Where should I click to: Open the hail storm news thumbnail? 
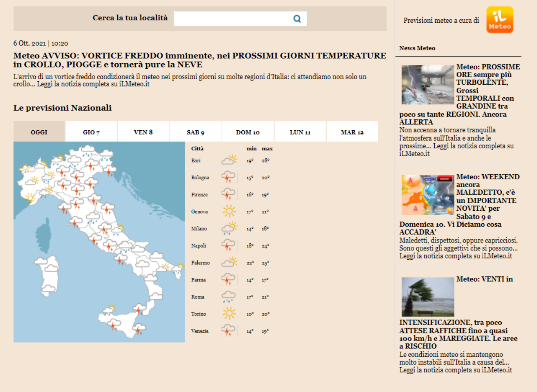tap(427, 85)
